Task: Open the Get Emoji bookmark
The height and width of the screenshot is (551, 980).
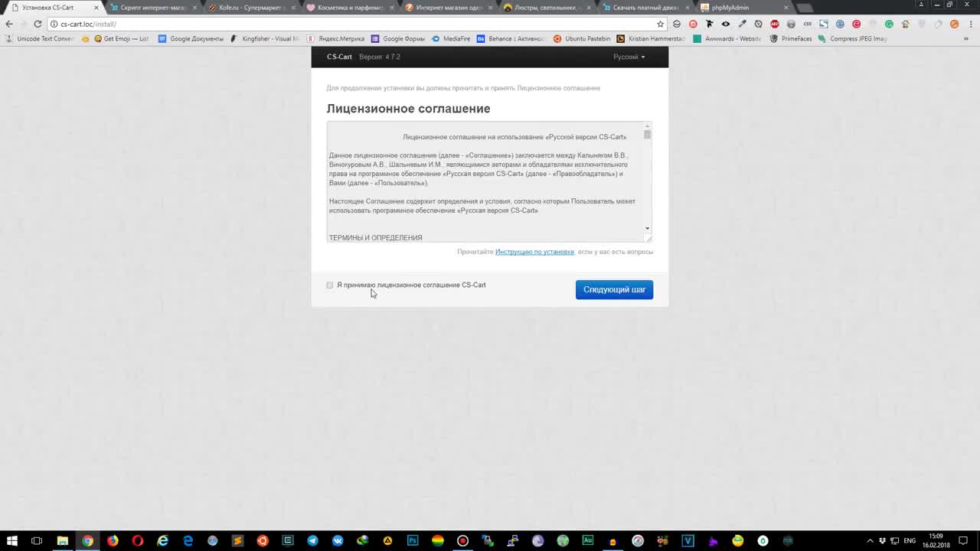Action: (x=121, y=38)
